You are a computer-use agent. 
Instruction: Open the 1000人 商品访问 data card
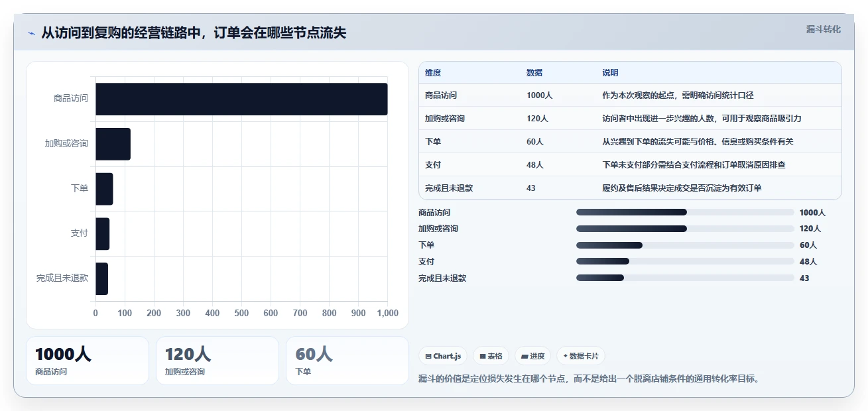tap(88, 361)
